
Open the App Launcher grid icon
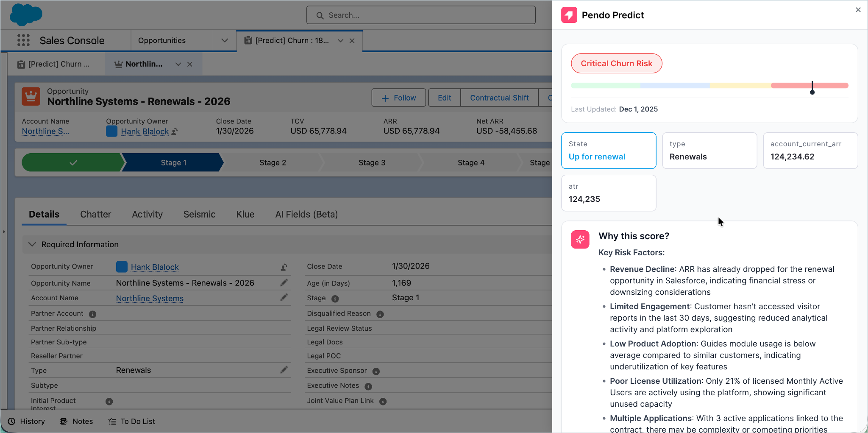[x=23, y=40]
